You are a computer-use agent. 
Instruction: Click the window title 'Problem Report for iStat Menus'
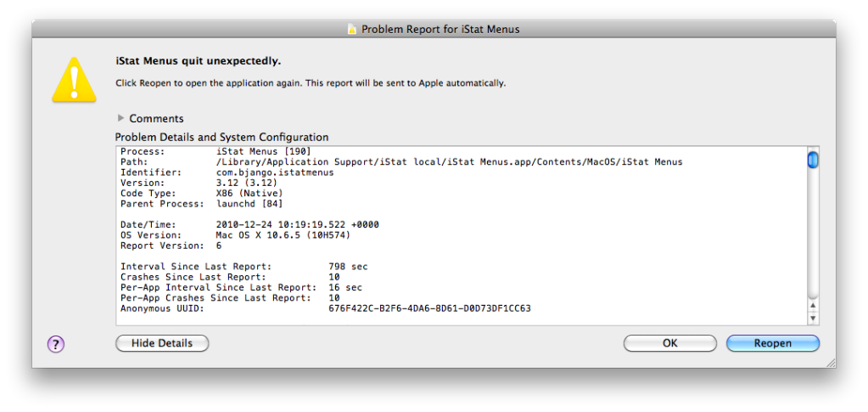click(440, 30)
